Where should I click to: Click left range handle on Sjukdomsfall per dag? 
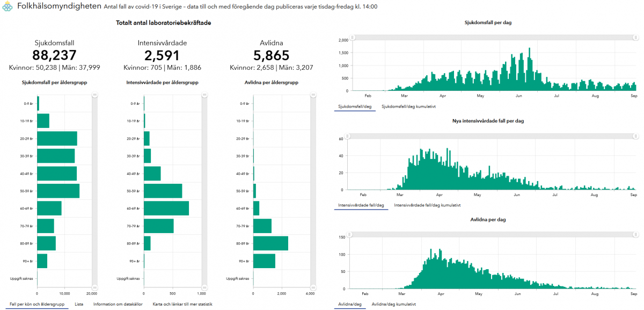(x=352, y=38)
